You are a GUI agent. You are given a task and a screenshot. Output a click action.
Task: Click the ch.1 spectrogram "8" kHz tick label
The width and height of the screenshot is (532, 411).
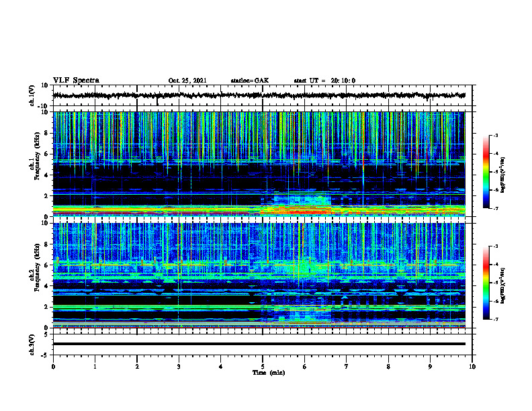[47, 133]
